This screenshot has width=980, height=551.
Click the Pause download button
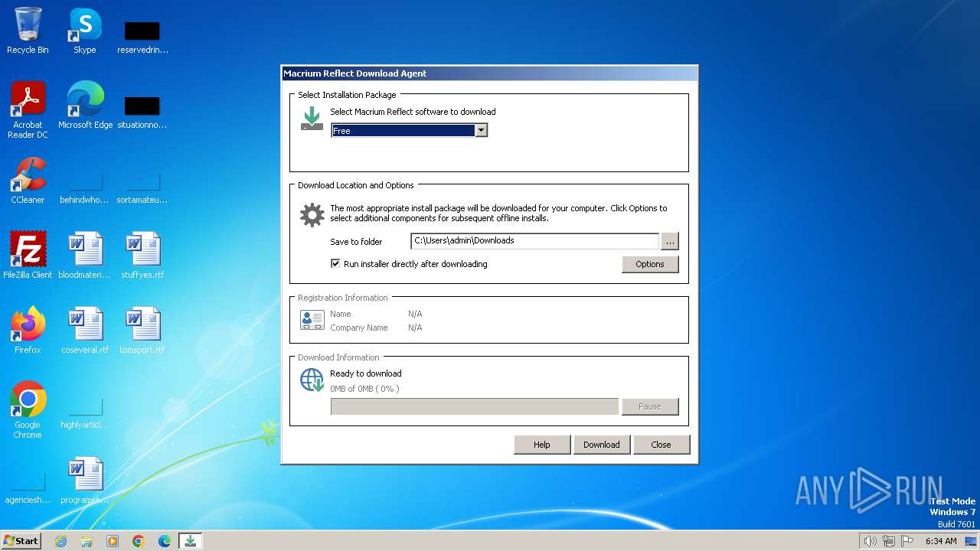[x=650, y=406]
